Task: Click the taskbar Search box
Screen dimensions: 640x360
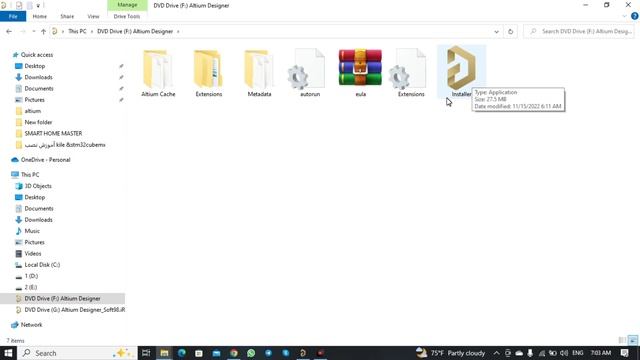Action: pyautogui.click(x=77, y=353)
